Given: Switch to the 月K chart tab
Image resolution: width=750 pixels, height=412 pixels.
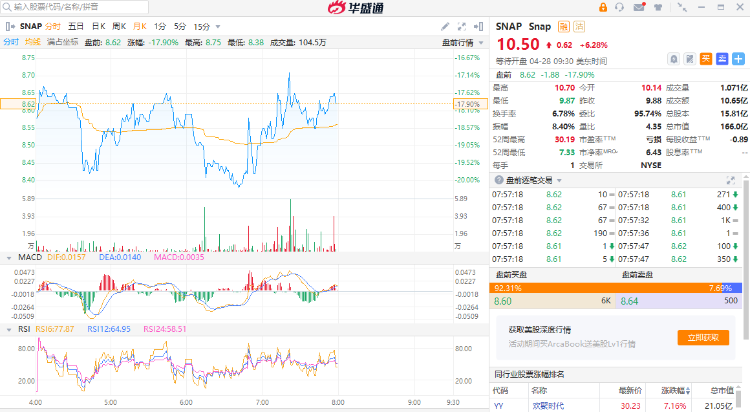Looking at the screenshot, I should [140, 26].
